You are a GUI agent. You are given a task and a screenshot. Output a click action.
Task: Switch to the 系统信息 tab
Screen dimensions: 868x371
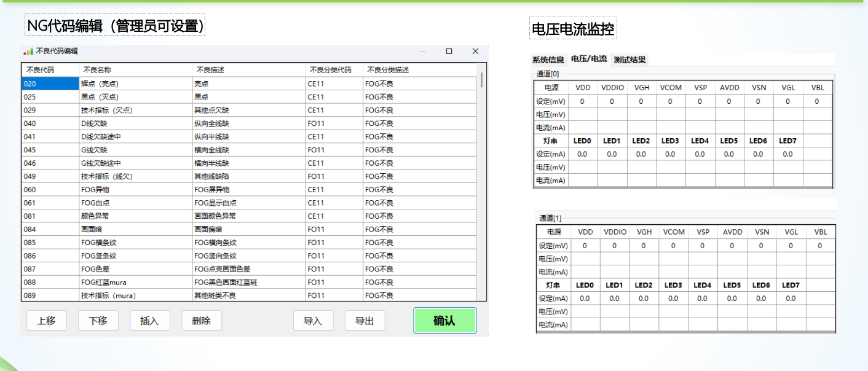(548, 60)
